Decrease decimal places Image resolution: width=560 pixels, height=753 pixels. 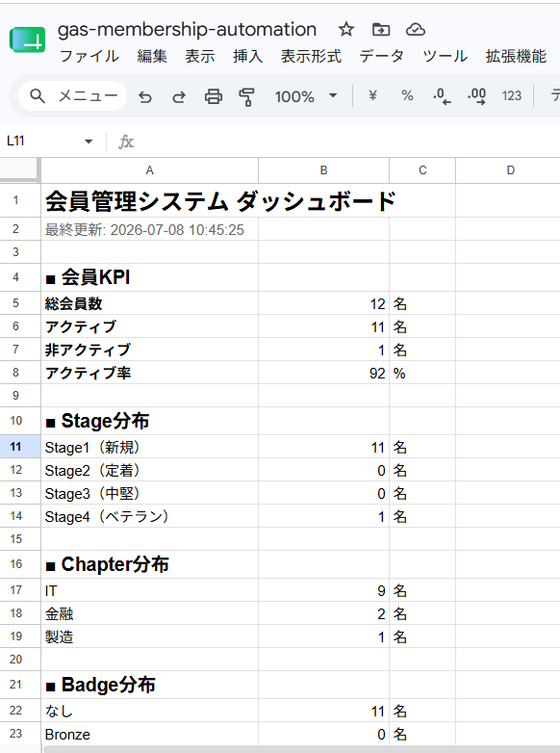coord(442,96)
